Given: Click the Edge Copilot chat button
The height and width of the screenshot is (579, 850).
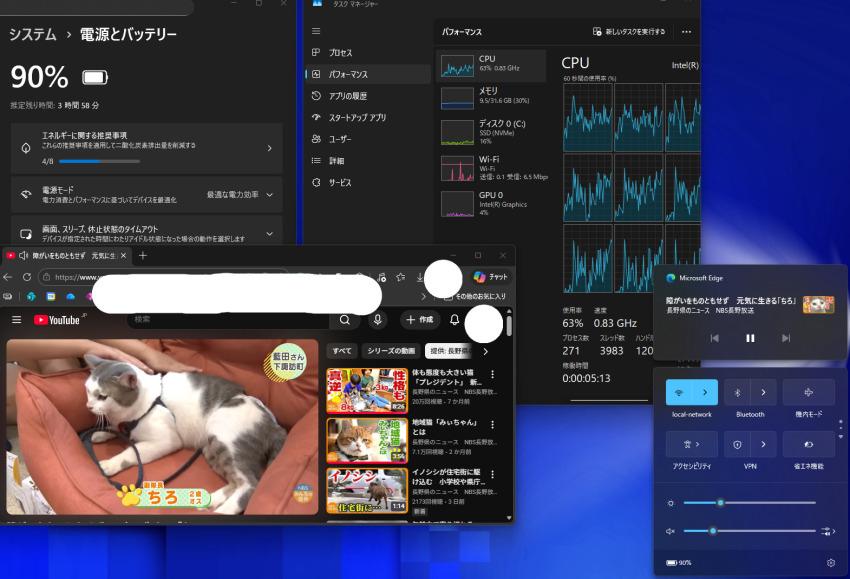Looking at the screenshot, I should click(x=491, y=277).
